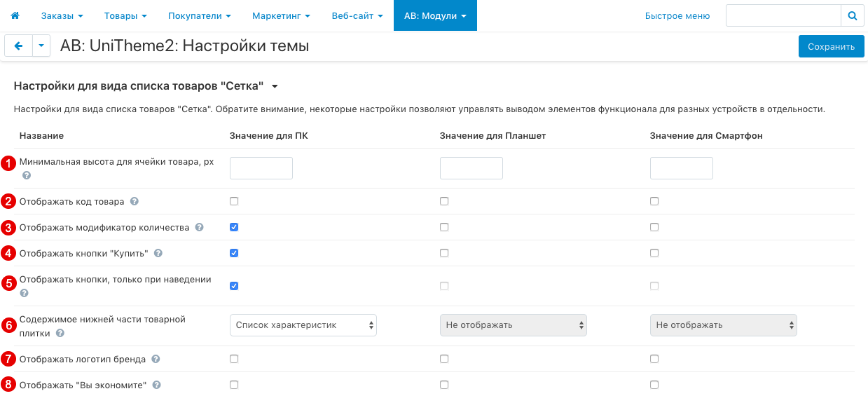Open the "Быстрое меню" link

(x=677, y=15)
